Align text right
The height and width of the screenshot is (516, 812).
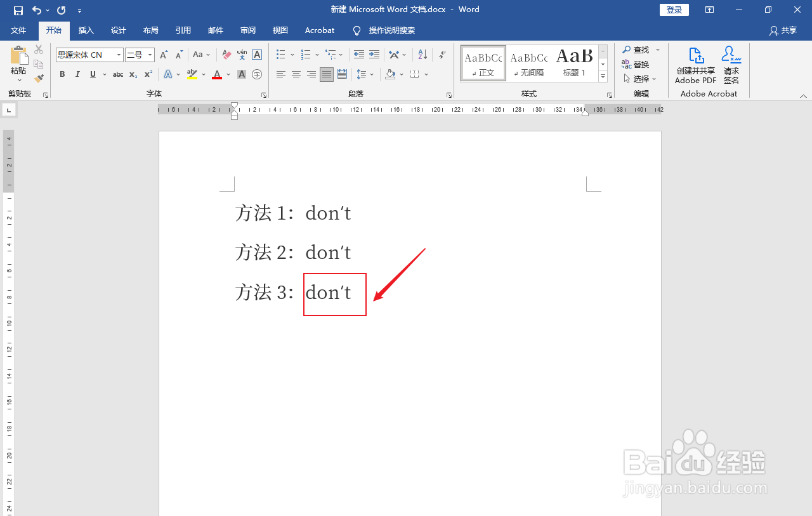tap(311, 75)
